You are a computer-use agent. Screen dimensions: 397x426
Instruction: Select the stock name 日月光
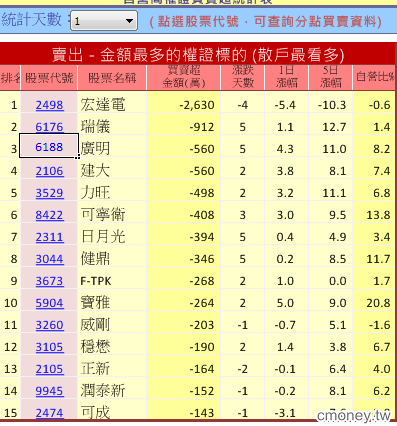click(103, 237)
